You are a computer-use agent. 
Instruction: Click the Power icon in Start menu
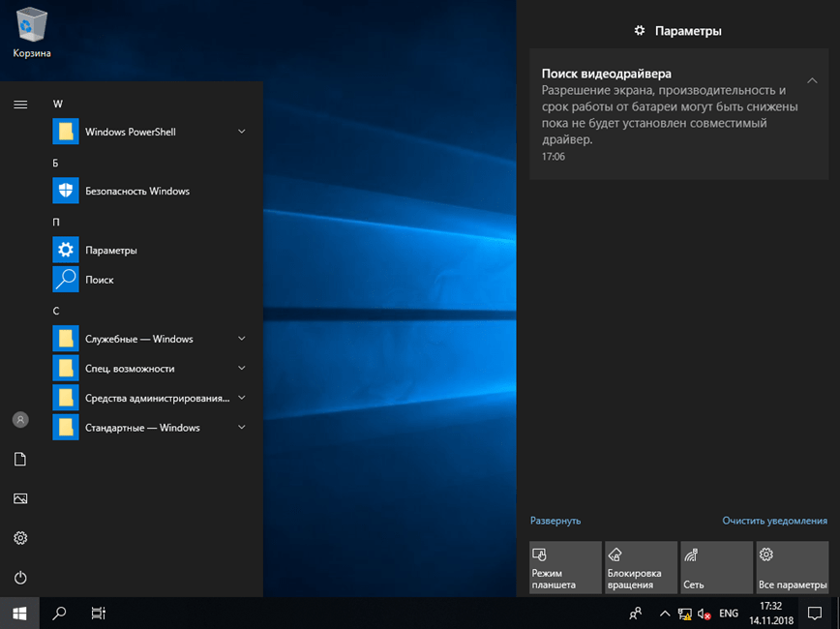pyautogui.click(x=20, y=578)
